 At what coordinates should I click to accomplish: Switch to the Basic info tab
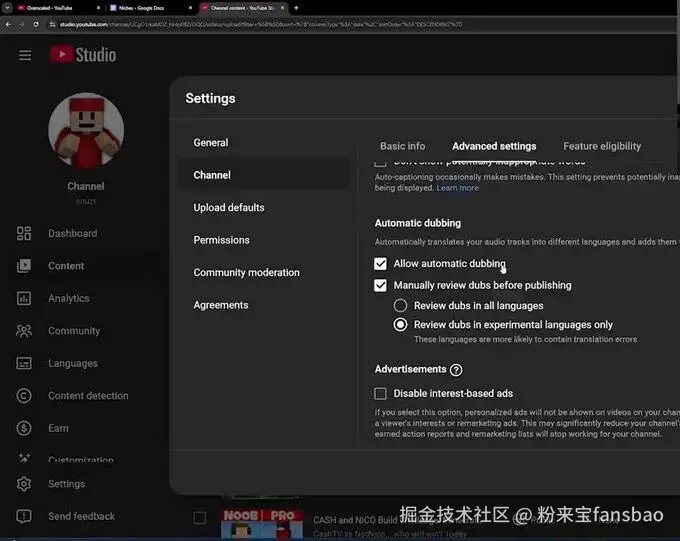pyautogui.click(x=402, y=146)
